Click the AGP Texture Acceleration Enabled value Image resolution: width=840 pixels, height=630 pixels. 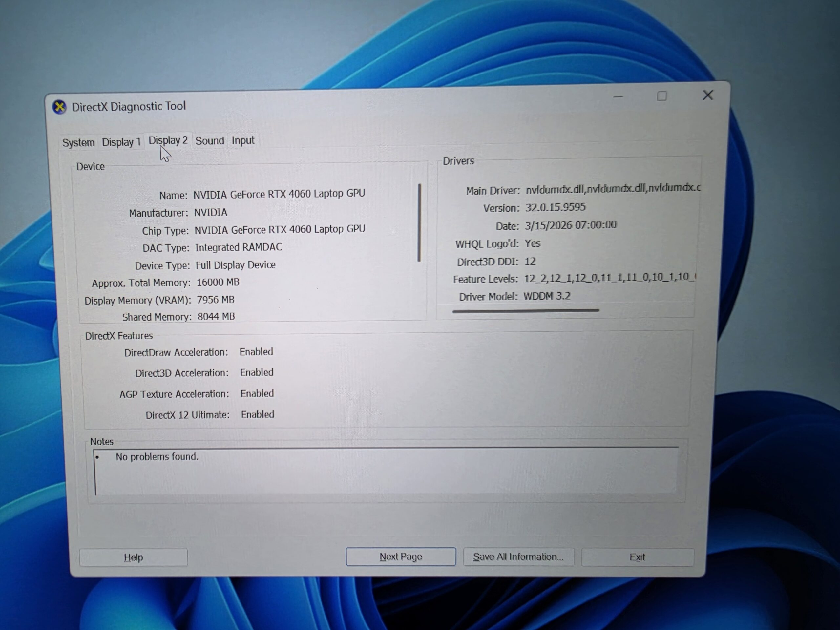click(x=257, y=393)
